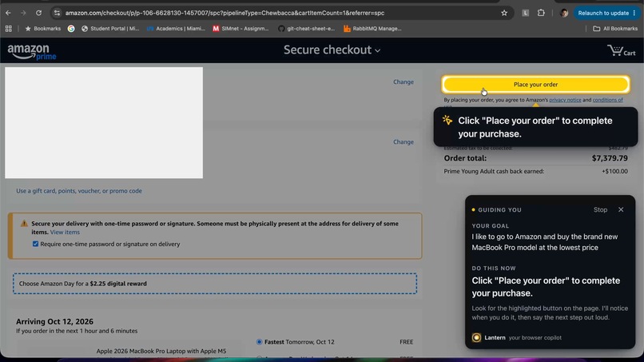This screenshot has width=644, height=362.
Task: Click the GUIDING YOU status label
Action: pos(499,210)
